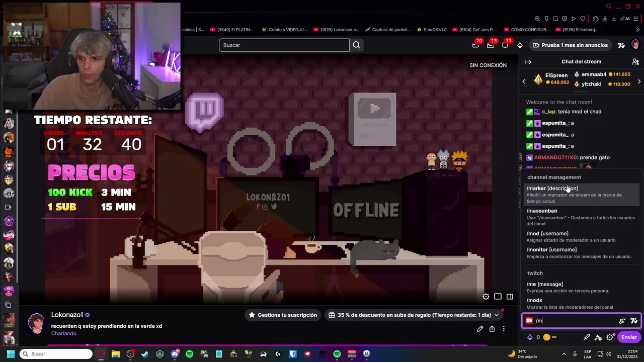Image resolution: width=644 pixels, height=362 pixels.
Task: Click the channel points gold coin icon
Action: tap(546, 337)
